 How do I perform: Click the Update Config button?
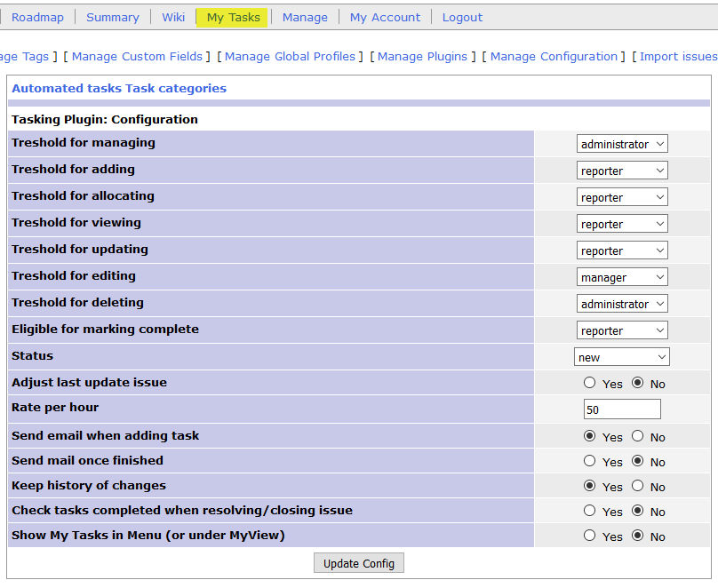click(359, 563)
